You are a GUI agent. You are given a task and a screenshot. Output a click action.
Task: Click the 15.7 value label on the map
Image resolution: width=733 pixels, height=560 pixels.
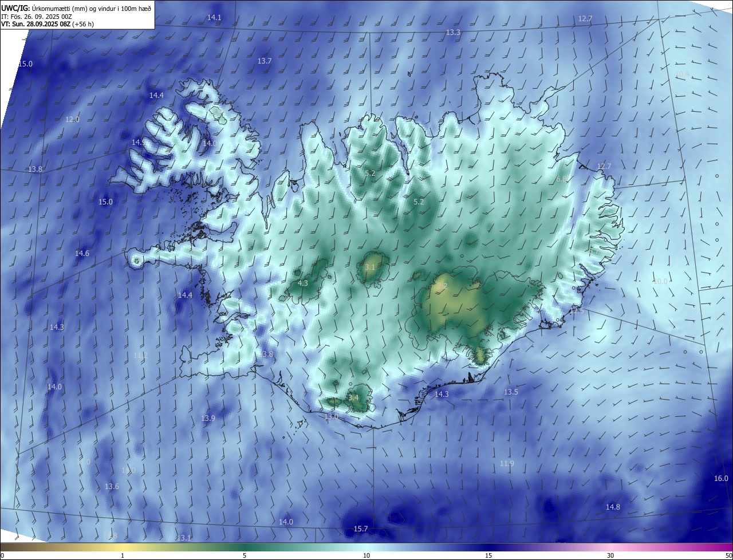coord(361,529)
